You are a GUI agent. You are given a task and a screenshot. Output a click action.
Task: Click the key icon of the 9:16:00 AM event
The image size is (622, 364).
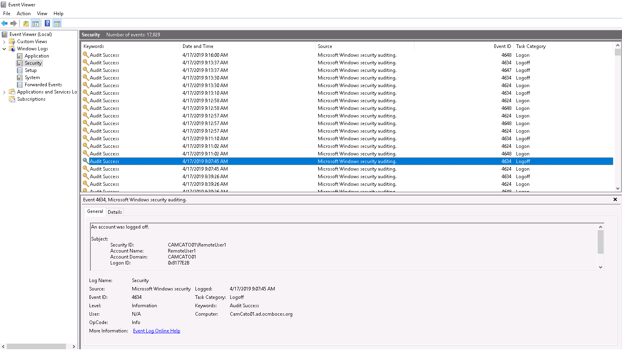click(x=86, y=55)
